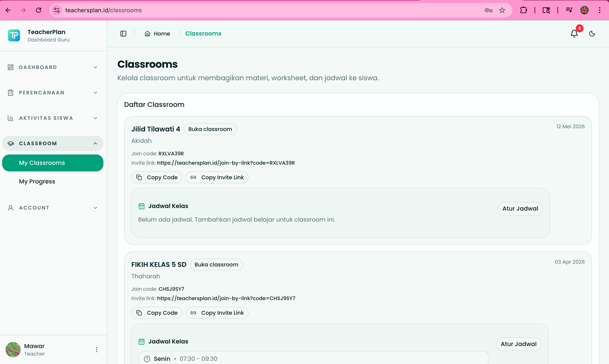This screenshot has width=609, height=364.
Task: Click the FIKIH KELAS 5 SD title
Action: coord(159,264)
